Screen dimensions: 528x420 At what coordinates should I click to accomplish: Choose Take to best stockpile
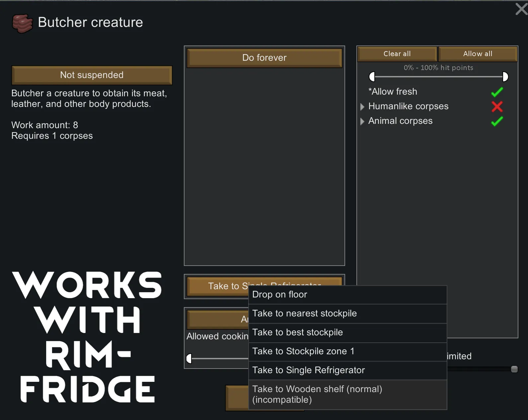(347, 332)
